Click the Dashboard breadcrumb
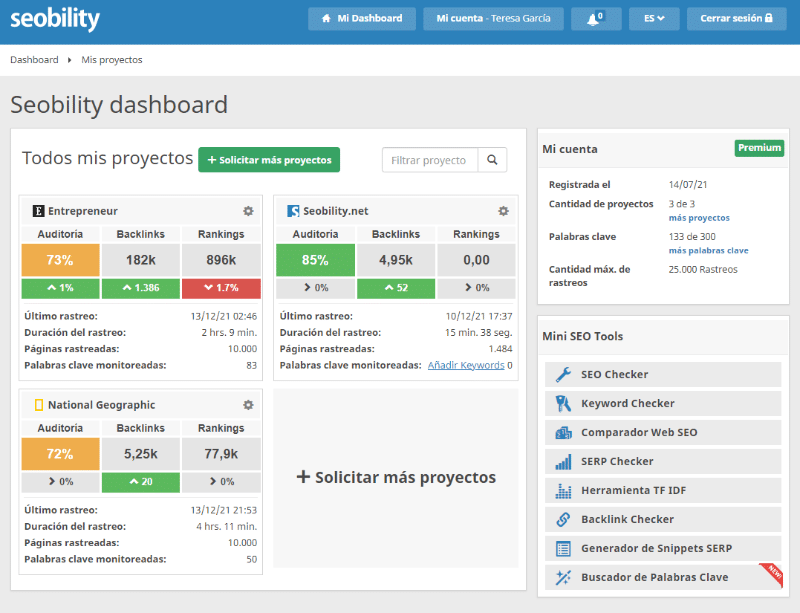The image size is (800, 613). (x=34, y=60)
